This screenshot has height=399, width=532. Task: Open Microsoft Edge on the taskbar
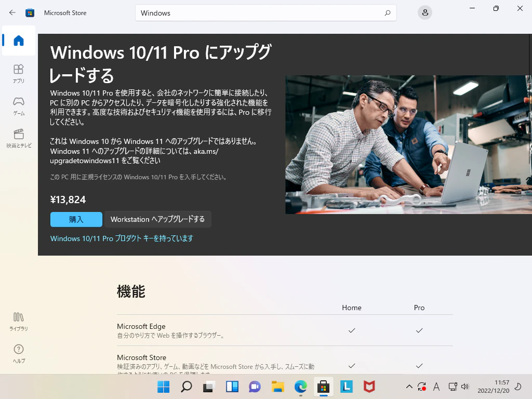click(301, 387)
